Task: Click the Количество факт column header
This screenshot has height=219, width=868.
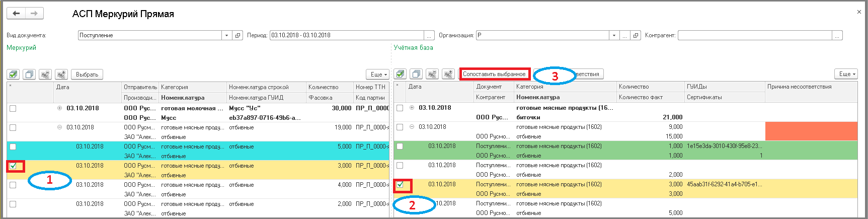Action: pyautogui.click(x=651, y=97)
